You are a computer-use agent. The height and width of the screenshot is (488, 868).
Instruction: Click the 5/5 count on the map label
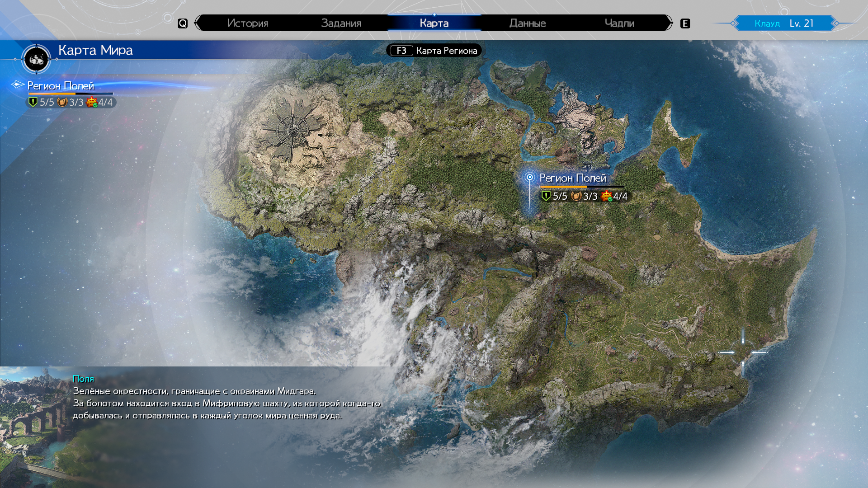tap(560, 196)
